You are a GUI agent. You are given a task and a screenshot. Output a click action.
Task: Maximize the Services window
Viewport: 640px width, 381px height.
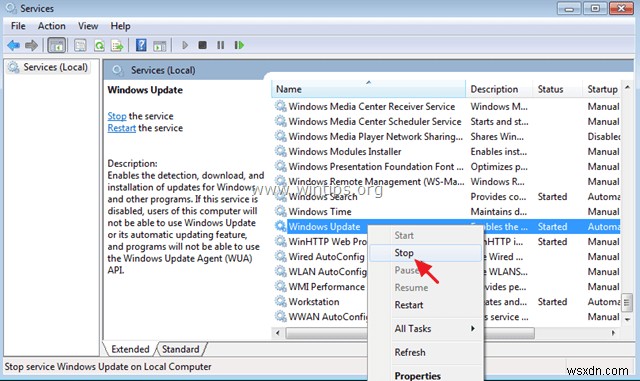point(595,8)
